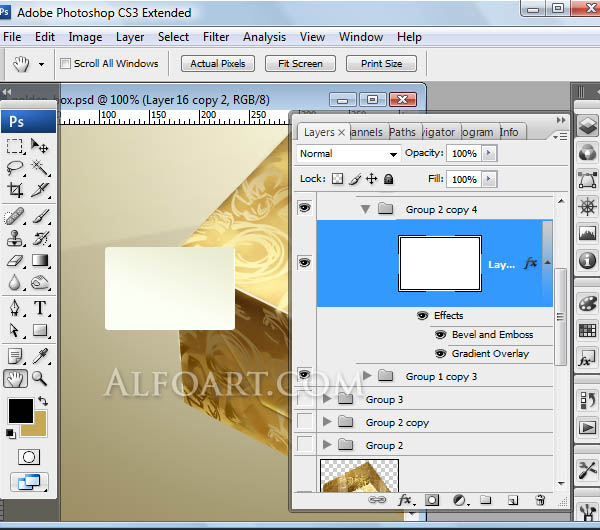Viewport: 600px width, 530px height.
Task: Toggle Quick Mask mode
Action: [29, 457]
